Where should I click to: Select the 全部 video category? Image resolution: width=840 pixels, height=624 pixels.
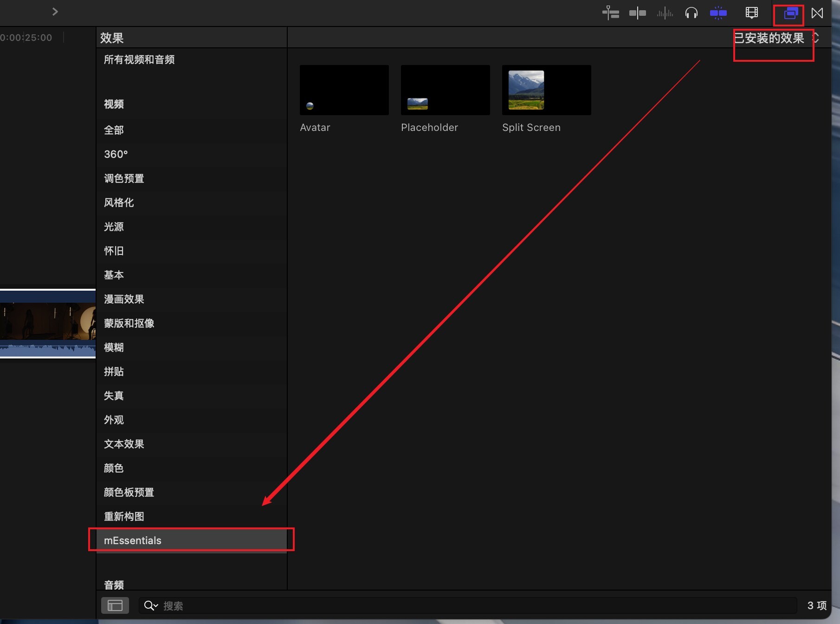(x=192, y=130)
